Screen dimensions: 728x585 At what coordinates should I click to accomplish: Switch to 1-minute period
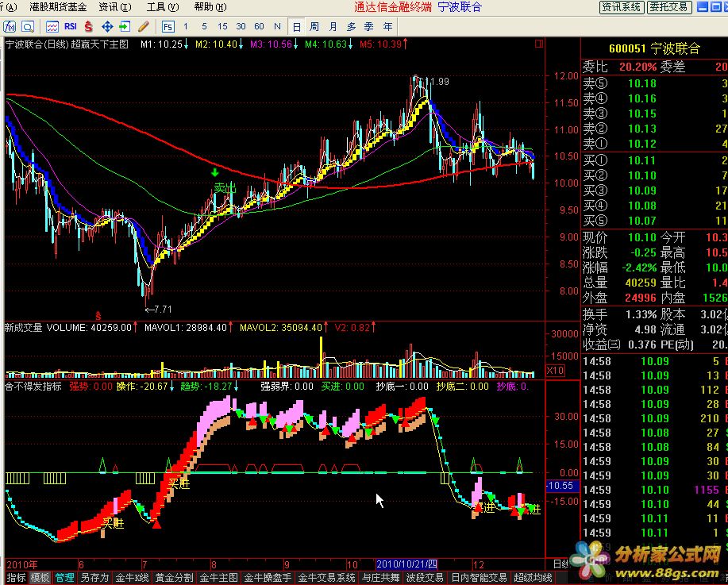(186, 26)
